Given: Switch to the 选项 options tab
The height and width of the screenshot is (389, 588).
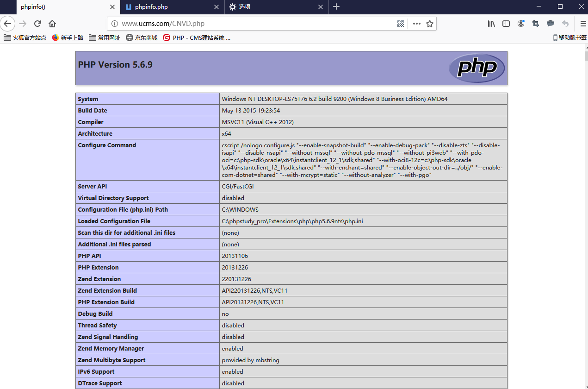Looking at the screenshot, I should click(277, 7).
